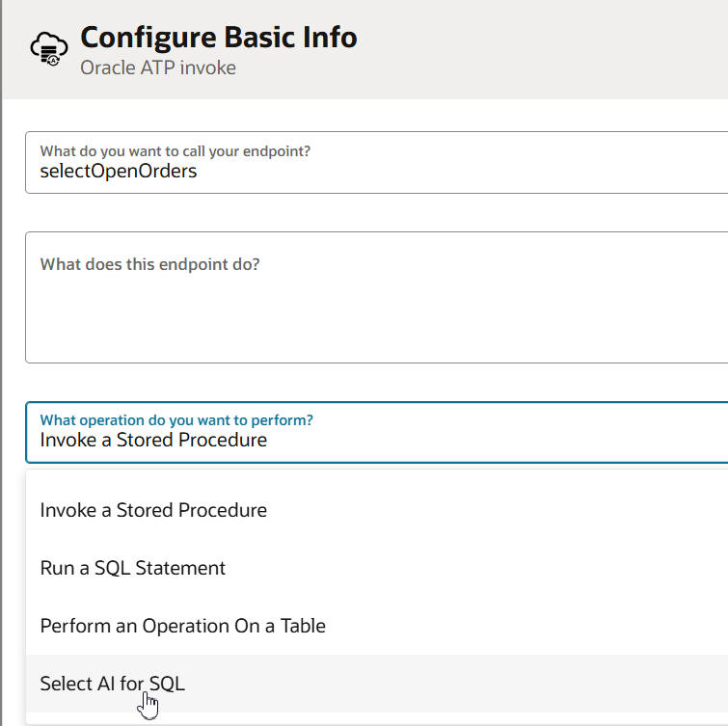Click the 'selectOpenOrders' text value
Screen dimensions: 728x726
click(119, 172)
